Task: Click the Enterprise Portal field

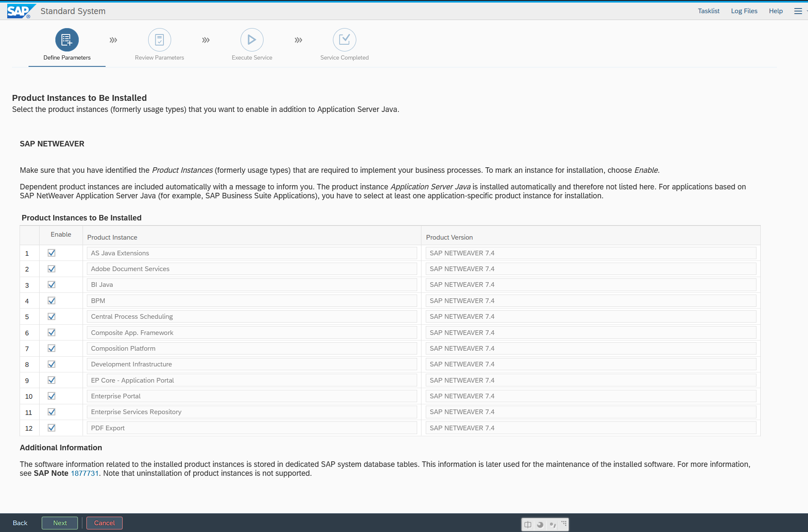Action: tap(252, 396)
